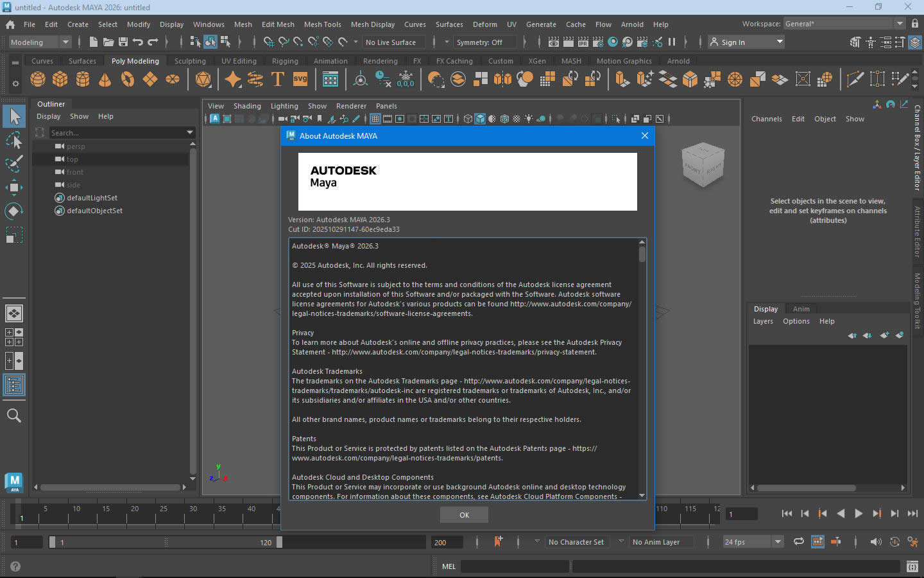Select the polygon torus shelf icon

coord(128,79)
